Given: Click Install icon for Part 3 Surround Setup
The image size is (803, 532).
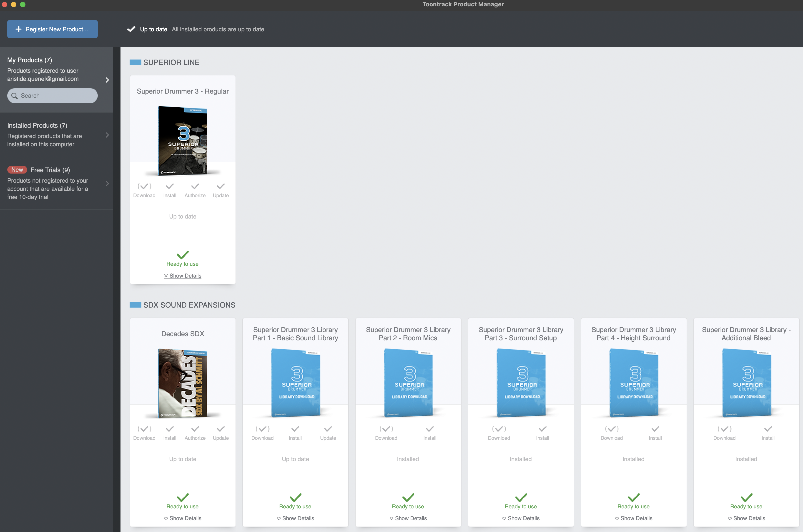Looking at the screenshot, I should pos(543,429).
